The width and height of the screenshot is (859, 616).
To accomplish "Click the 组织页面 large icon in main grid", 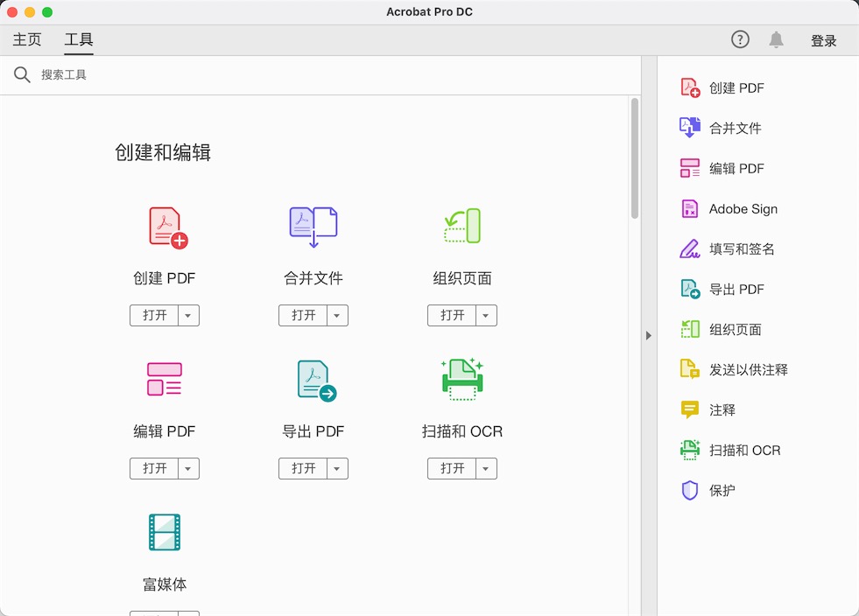I will 461,226.
